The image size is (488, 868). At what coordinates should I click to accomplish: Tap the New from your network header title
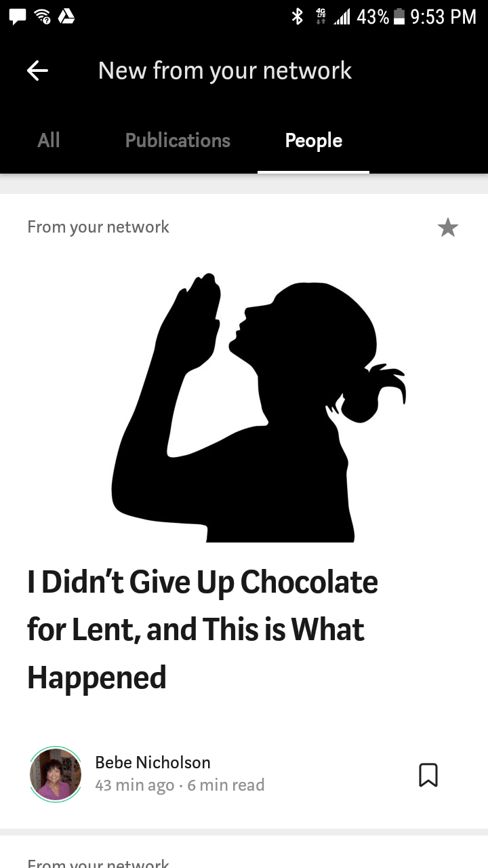(225, 71)
